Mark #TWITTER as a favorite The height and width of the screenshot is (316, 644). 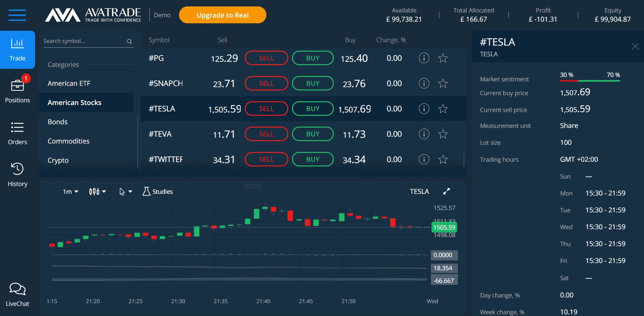[443, 159]
